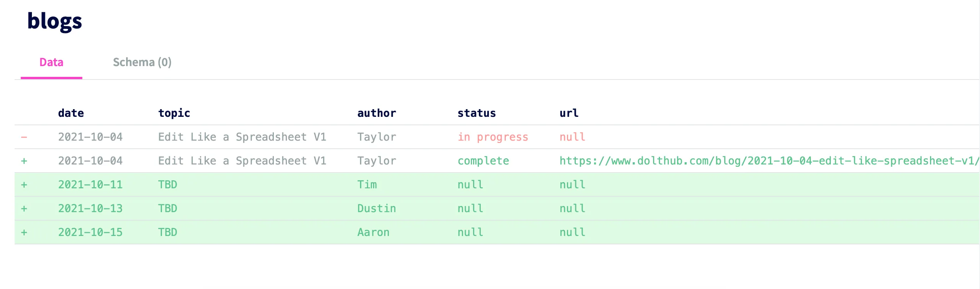Select the complete status cell
Image resolution: width=980 pixels, height=289 pixels.
pos(483,161)
